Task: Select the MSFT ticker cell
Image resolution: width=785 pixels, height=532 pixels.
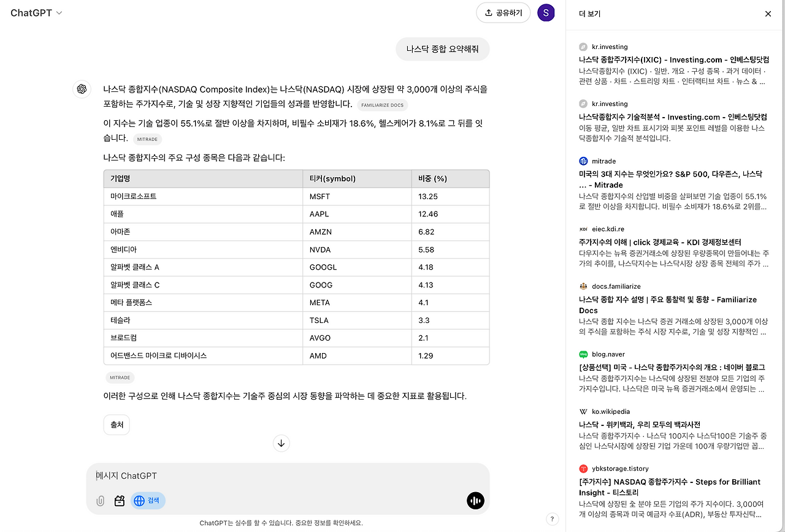Action: click(x=357, y=197)
